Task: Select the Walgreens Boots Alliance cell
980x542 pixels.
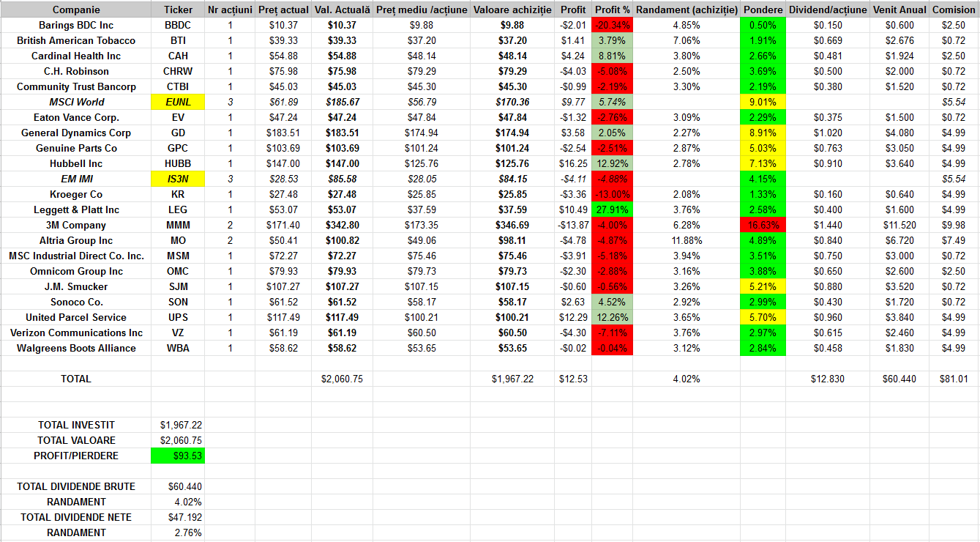Action: pos(76,348)
